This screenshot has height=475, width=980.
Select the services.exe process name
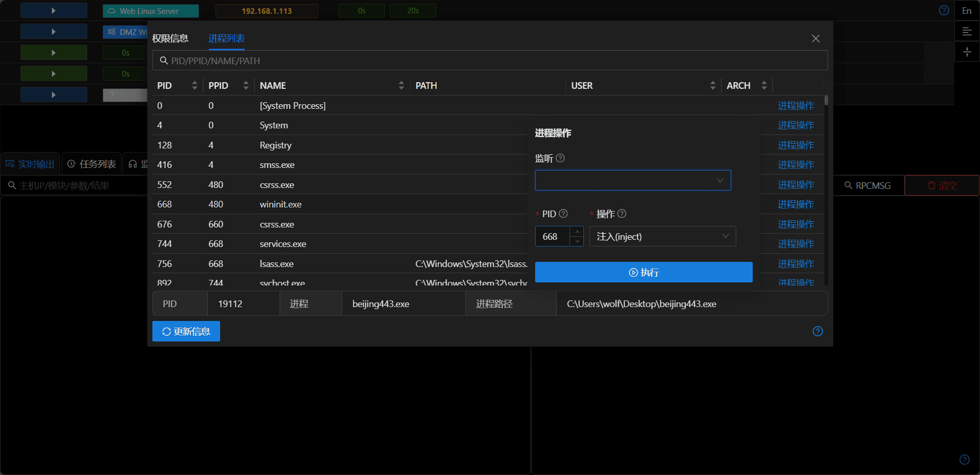click(x=283, y=243)
